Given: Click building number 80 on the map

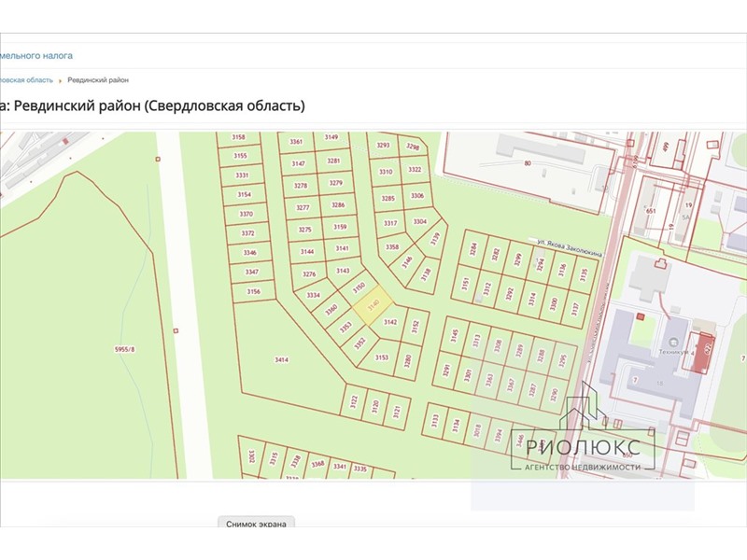Looking at the screenshot, I should (528, 163).
